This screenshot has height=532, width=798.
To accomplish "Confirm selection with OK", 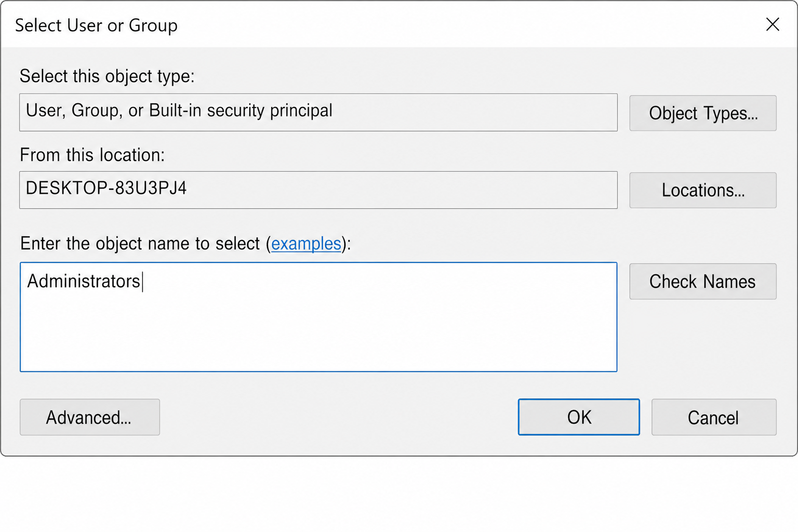I will 579,417.
